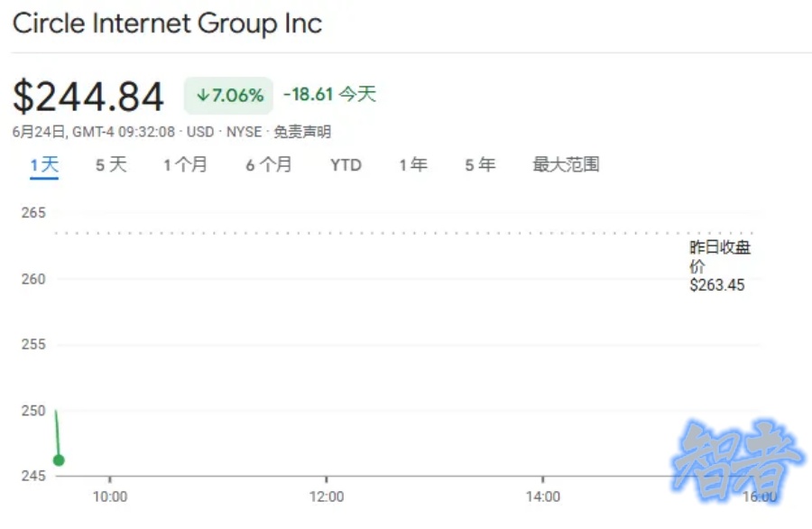Select the 1天 range tab
Viewport: 812px width, 529px height.
44,164
